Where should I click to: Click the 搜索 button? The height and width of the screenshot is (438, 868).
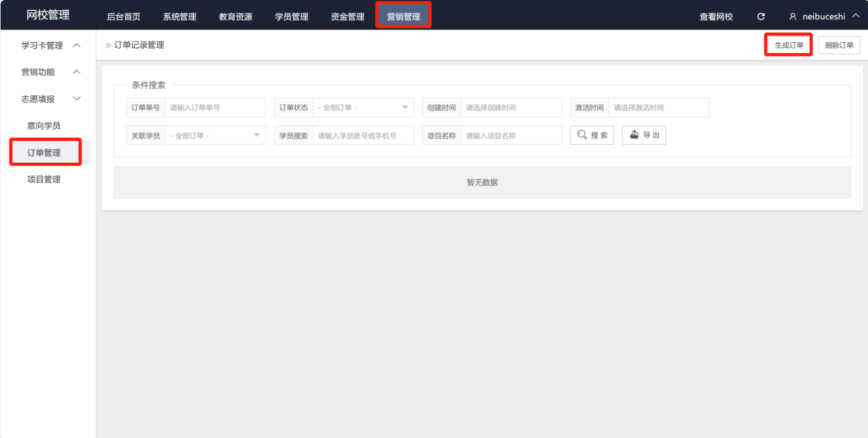(592, 135)
